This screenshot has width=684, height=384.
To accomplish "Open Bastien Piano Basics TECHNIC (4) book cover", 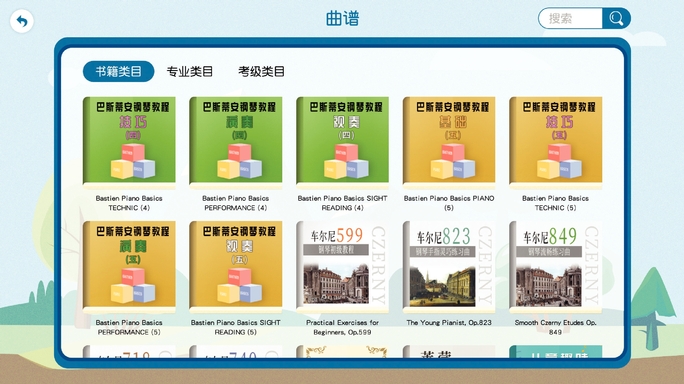I will (129, 142).
